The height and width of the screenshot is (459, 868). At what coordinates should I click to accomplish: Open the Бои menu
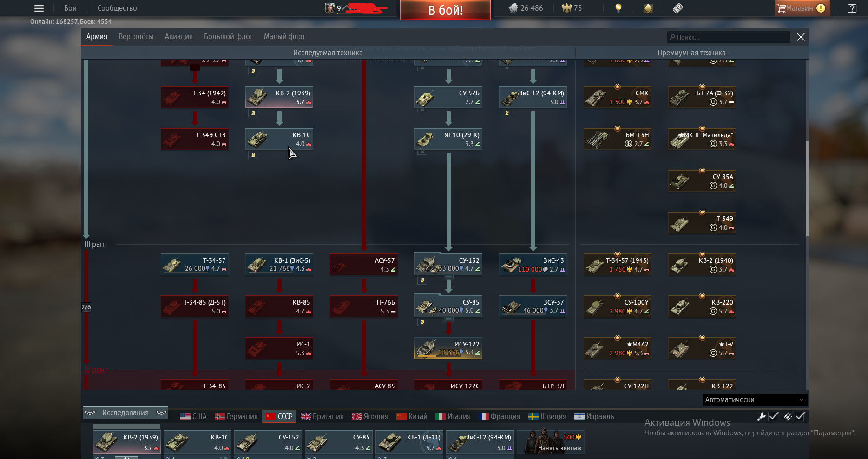point(70,8)
